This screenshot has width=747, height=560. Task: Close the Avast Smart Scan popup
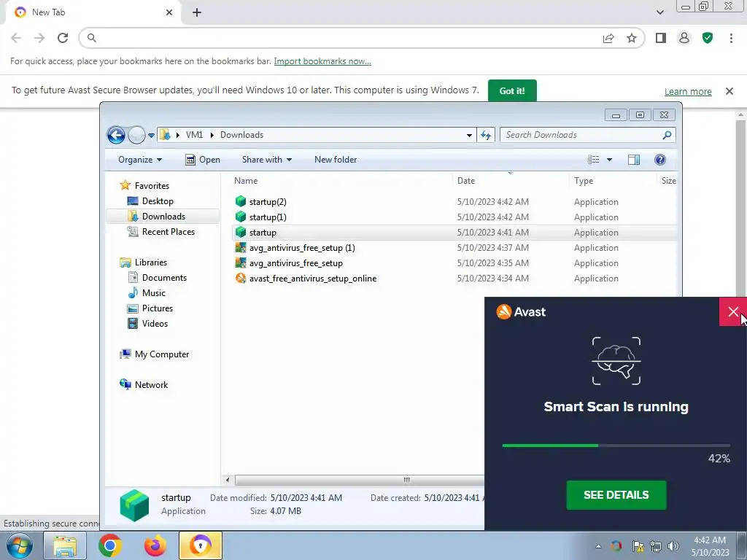[x=732, y=312]
